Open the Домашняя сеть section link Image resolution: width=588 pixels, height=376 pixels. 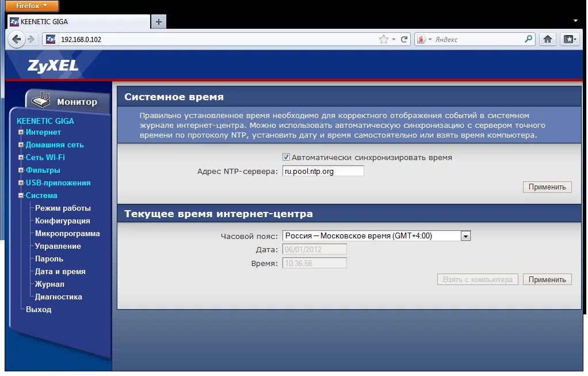[x=55, y=145]
